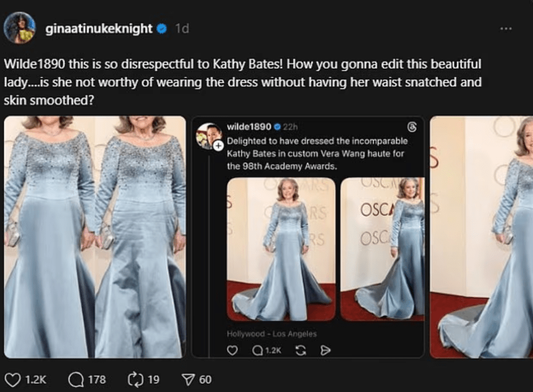533x392 pixels.
Task: Open the side-by-side dress comparison image
Action: [95, 237]
